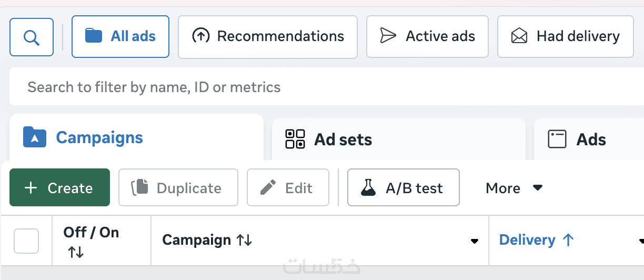The width and height of the screenshot is (644, 280).
Task: Click the All ads folder icon
Action: coord(94,36)
